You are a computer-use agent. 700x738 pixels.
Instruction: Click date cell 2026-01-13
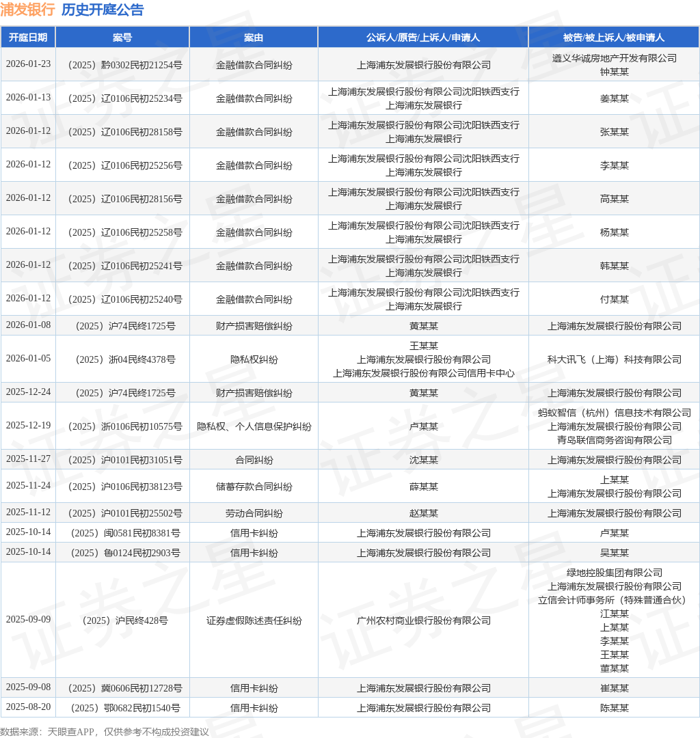pyautogui.click(x=28, y=98)
